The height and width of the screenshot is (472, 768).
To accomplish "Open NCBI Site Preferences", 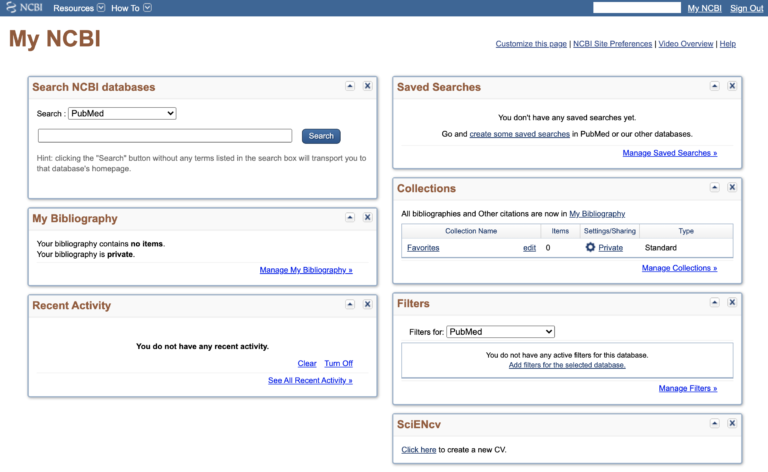I will pos(612,44).
